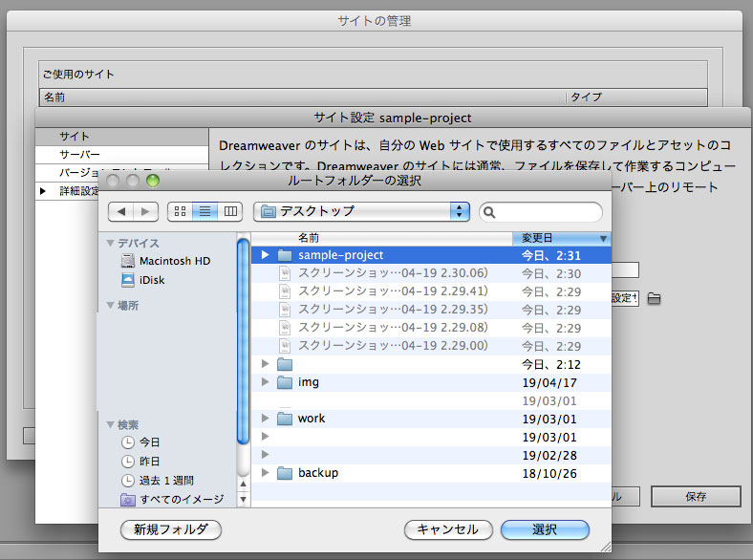Sort by 名前 column header
Image resolution: width=753 pixels, height=560 pixels.
tap(382, 238)
